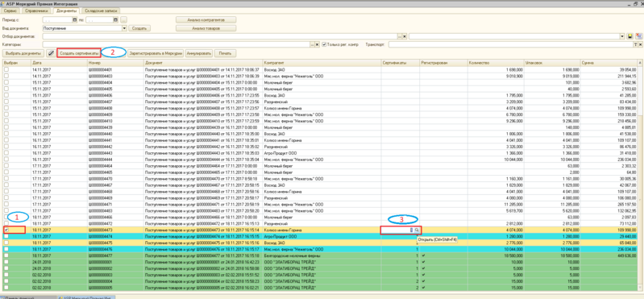Click the period selection ellipsis button
The height and width of the screenshot is (299, 644).
click(x=123, y=19)
